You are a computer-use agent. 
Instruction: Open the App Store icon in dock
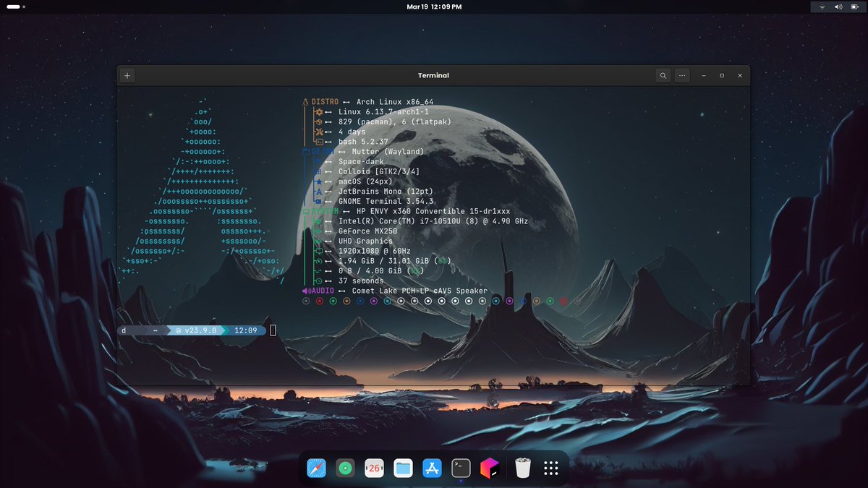click(432, 468)
